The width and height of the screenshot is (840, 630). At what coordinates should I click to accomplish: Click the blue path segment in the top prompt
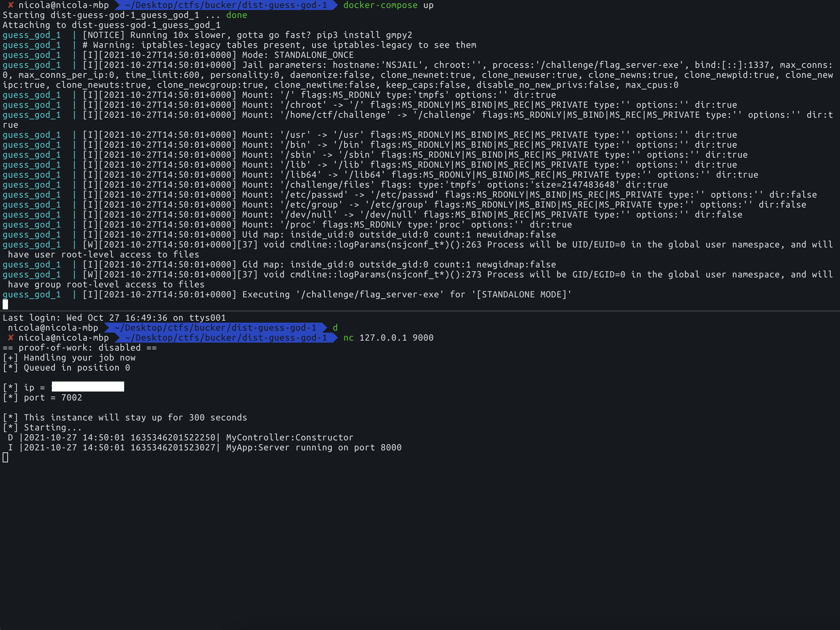tap(226, 5)
